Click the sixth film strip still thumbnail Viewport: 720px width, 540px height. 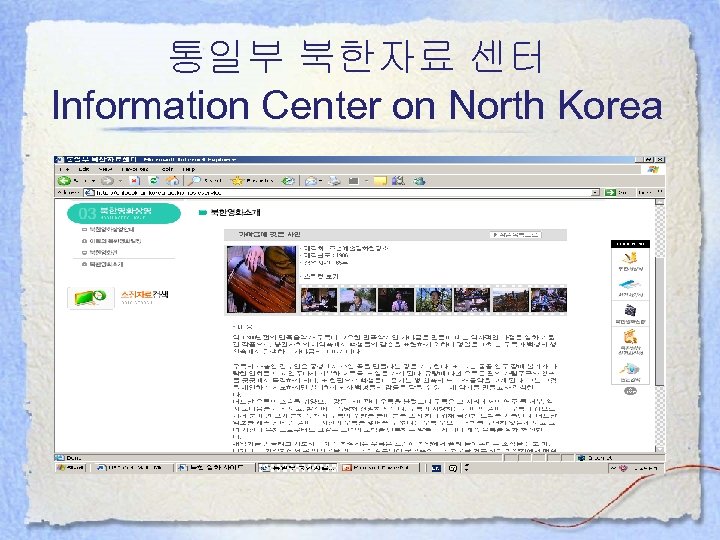coord(510,300)
